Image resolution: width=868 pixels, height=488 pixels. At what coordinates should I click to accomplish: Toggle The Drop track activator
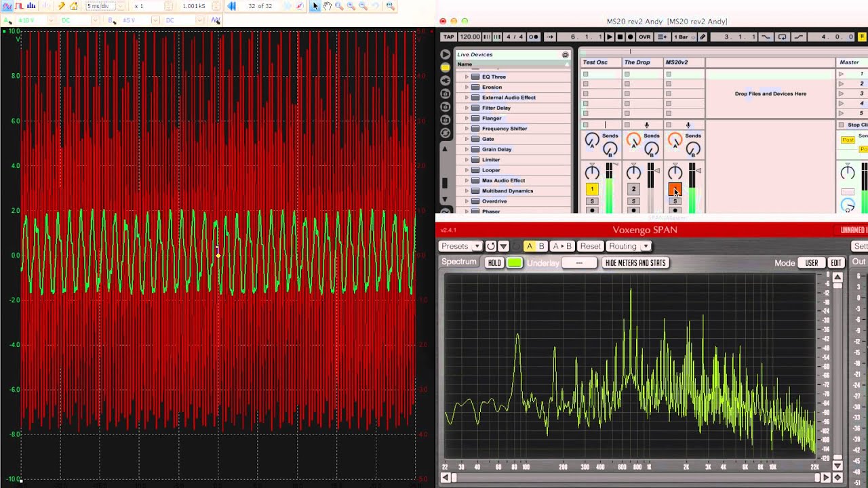(633, 189)
